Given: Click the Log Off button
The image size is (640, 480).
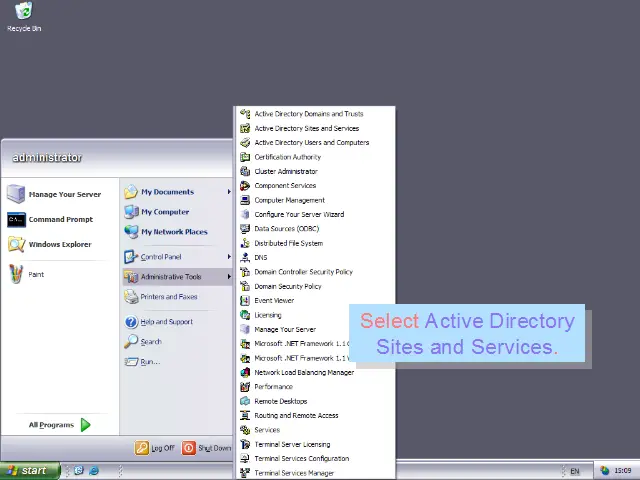Looking at the screenshot, I should point(155,448).
